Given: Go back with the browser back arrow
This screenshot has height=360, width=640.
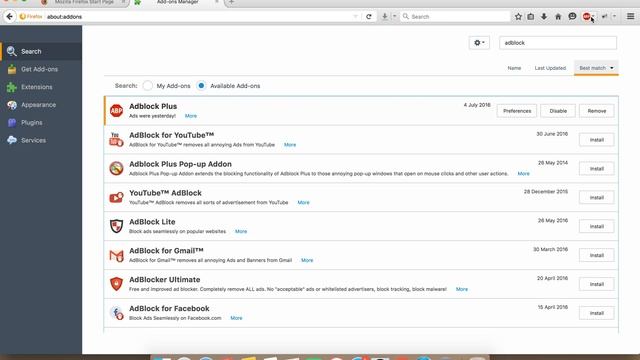Looking at the screenshot, I should click(10, 17).
